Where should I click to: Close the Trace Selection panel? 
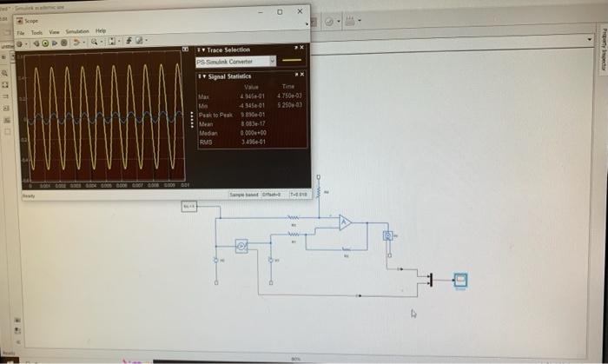click(301, 47)
